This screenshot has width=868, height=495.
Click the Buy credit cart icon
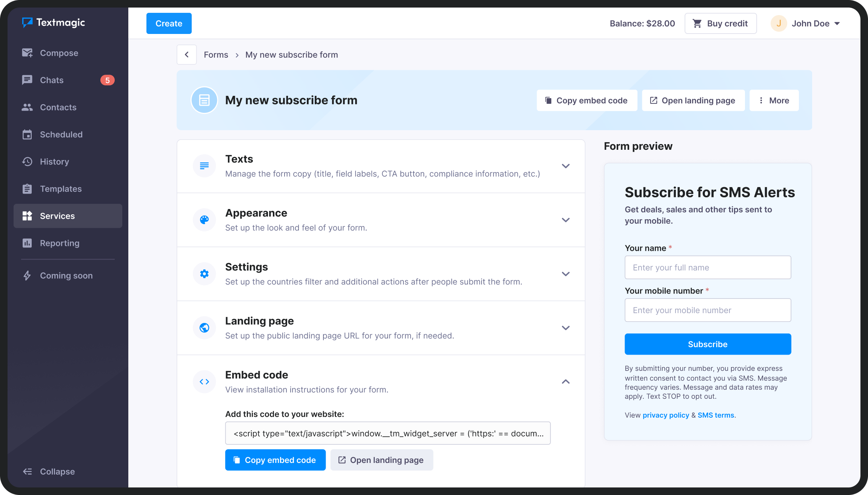pos(696,23)
